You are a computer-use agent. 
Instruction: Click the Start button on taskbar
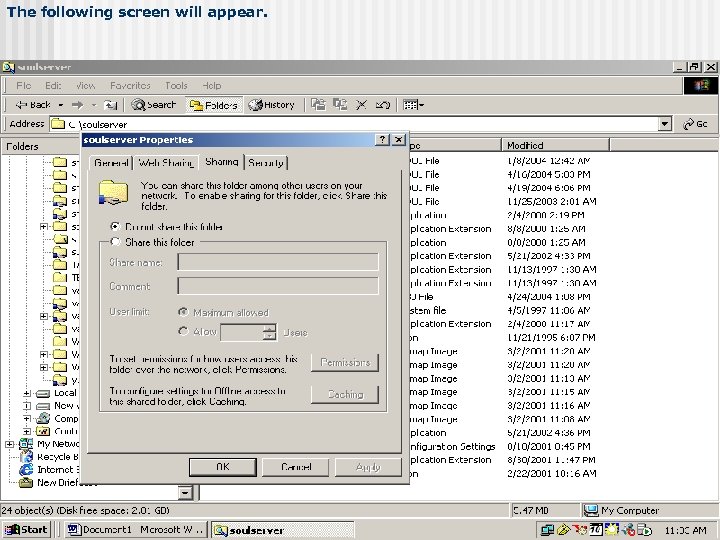coord(27,529)
